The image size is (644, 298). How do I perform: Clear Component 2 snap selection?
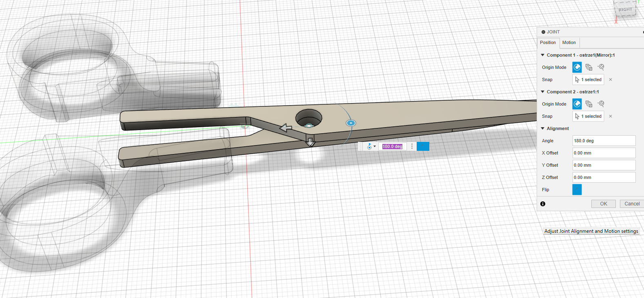click(611, 116)
